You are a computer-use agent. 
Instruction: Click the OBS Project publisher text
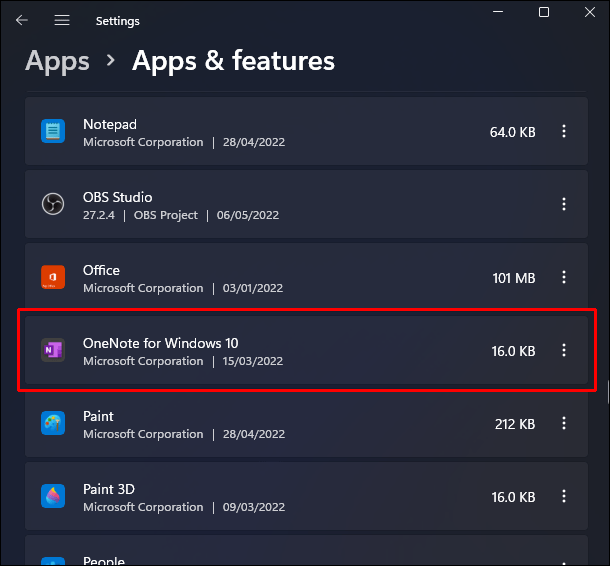point(166,215)
